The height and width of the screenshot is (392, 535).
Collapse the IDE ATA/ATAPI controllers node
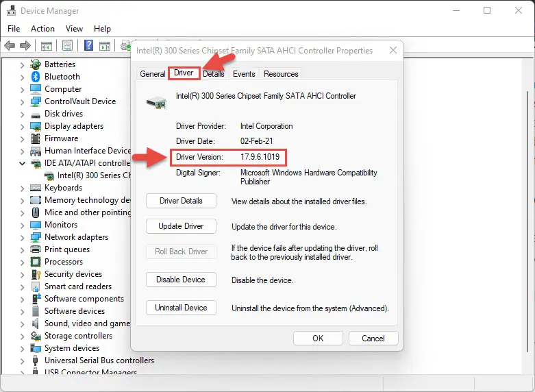point(22,164)
